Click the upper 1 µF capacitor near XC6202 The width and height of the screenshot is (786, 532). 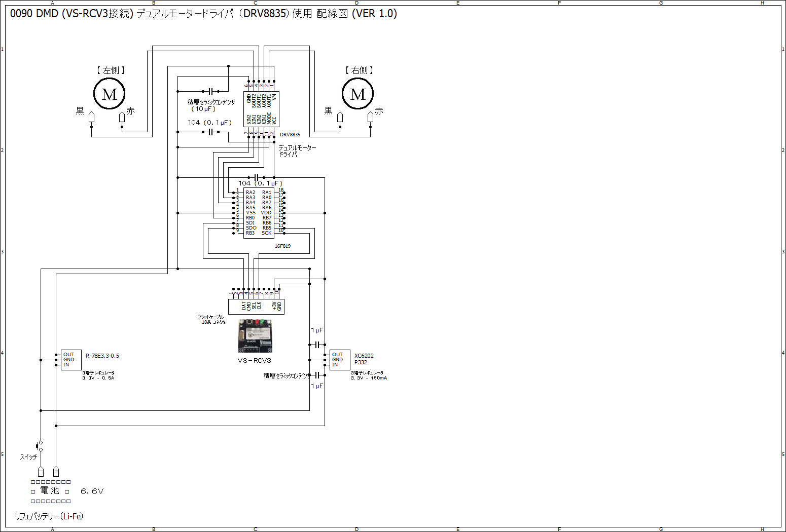[317, 345]
